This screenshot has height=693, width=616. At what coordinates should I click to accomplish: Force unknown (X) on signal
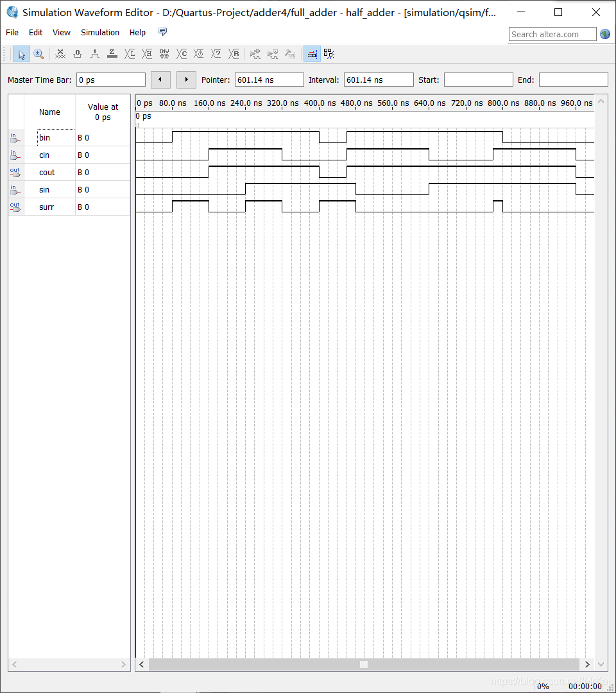pos(60,54)
